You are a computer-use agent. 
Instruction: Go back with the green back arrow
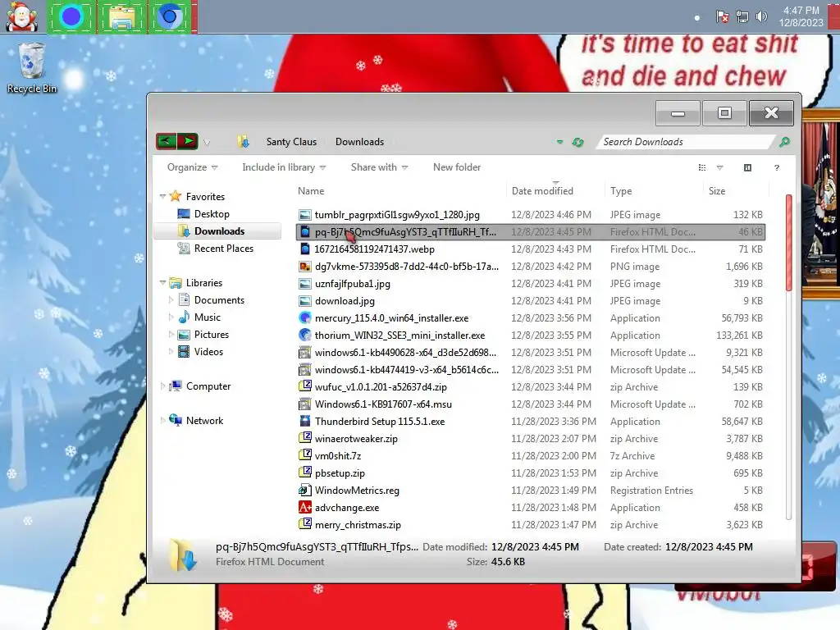tap(167, 141)
